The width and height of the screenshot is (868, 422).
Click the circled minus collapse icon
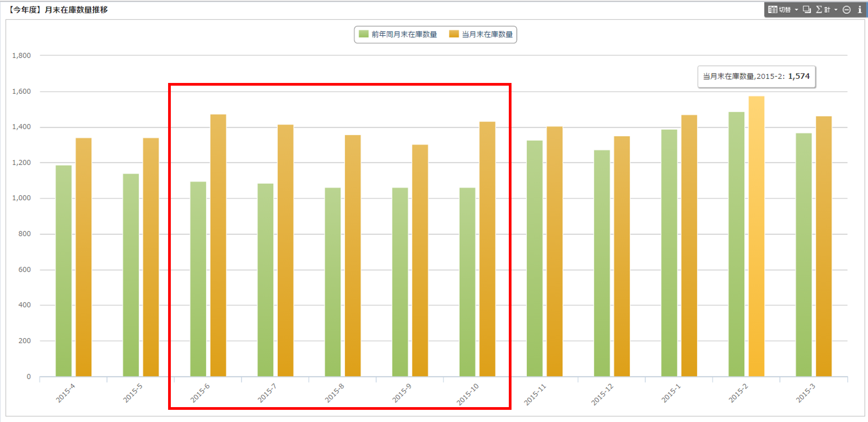pyautogui.click(x=847, y=10)
